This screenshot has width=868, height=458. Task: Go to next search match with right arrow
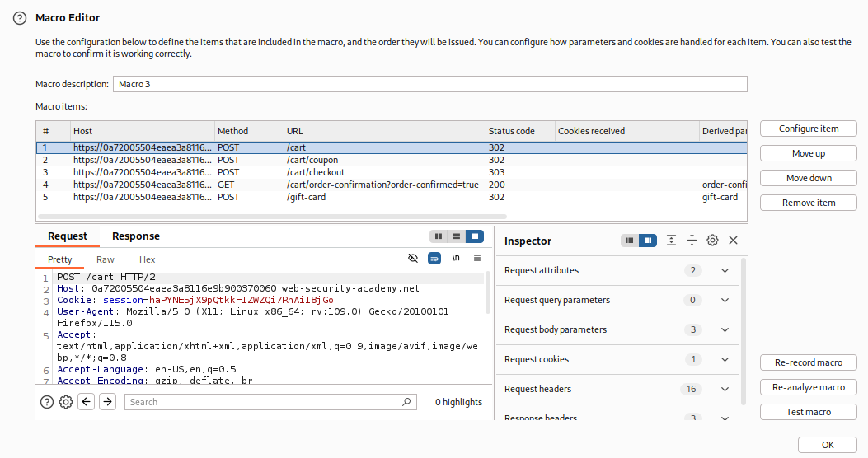click(107, 402)
